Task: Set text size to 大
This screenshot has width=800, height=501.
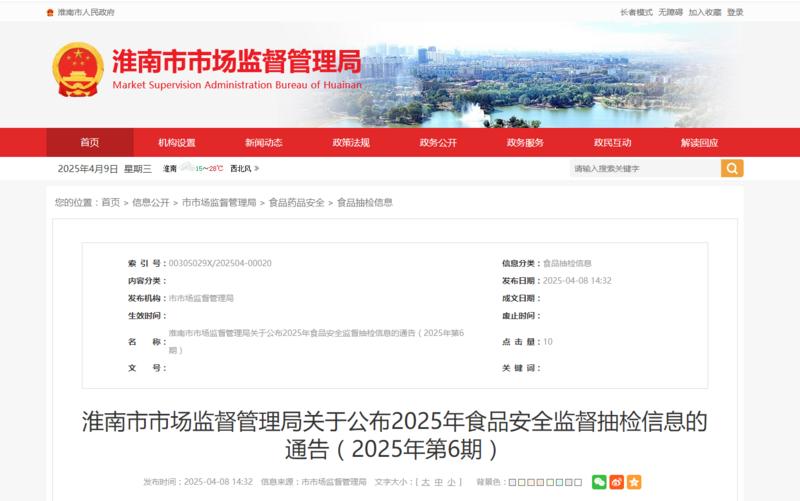Action: tap(426, 482)
